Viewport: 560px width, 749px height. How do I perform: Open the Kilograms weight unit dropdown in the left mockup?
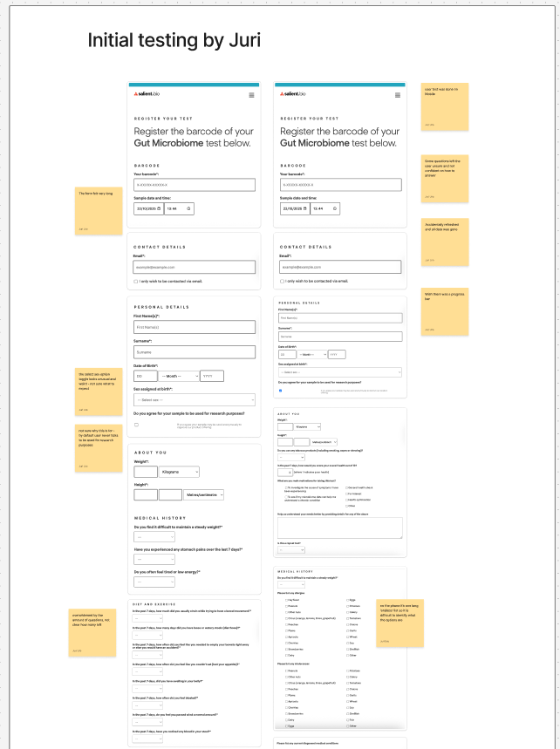point(179,472)
